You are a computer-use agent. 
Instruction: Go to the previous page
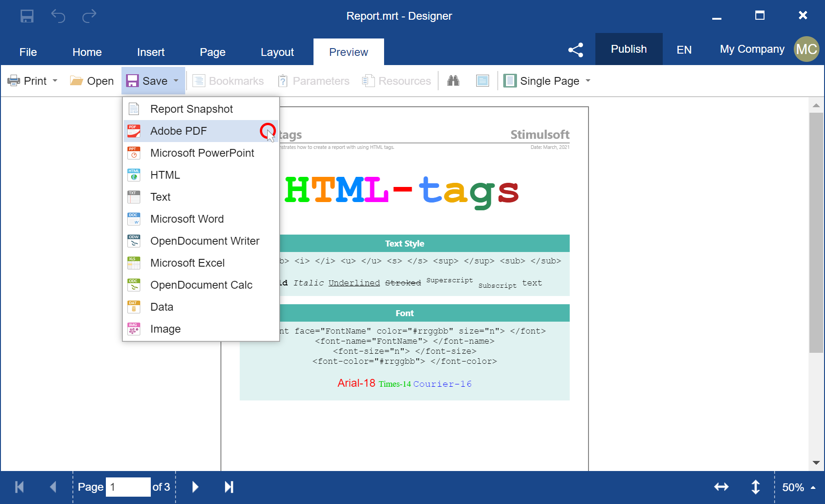[53, 487]
